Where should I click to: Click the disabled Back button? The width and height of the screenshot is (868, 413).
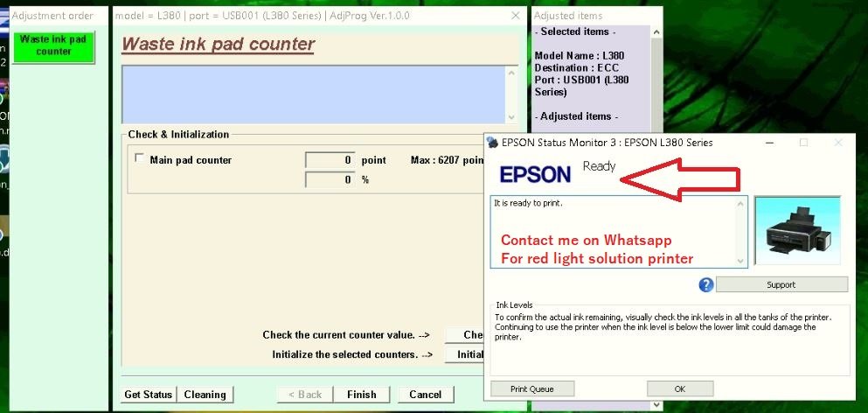click(x=305, y=395)
